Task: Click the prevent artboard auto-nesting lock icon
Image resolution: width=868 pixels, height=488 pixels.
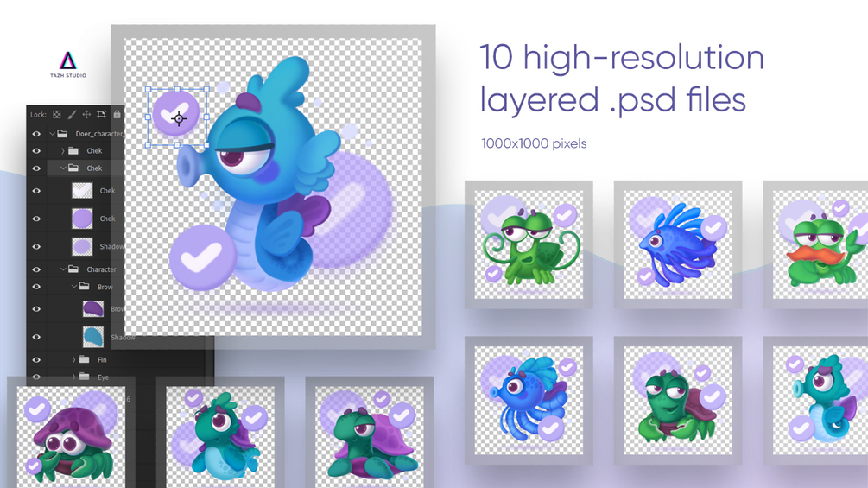Action: (101, 115)
